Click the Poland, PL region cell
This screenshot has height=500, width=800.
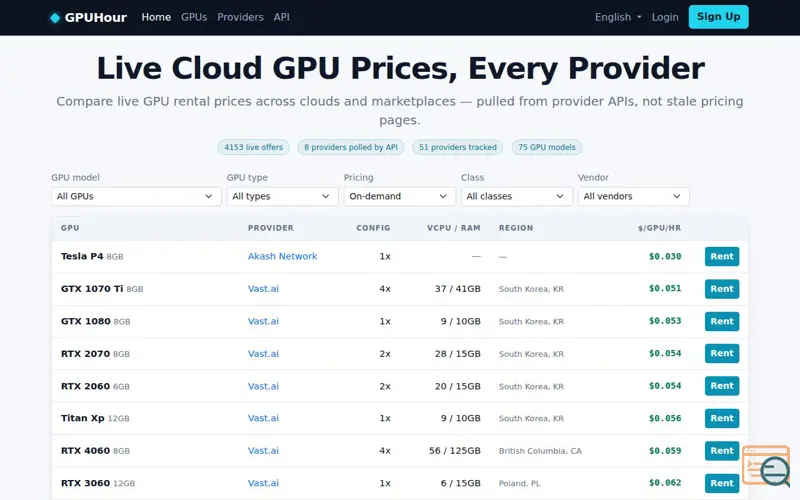[519, 483]
